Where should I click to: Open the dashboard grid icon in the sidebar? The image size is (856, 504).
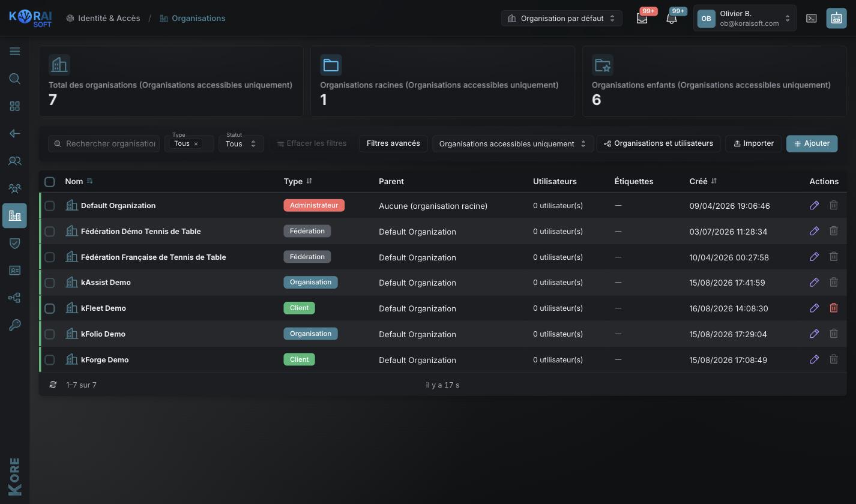(15, 106)
